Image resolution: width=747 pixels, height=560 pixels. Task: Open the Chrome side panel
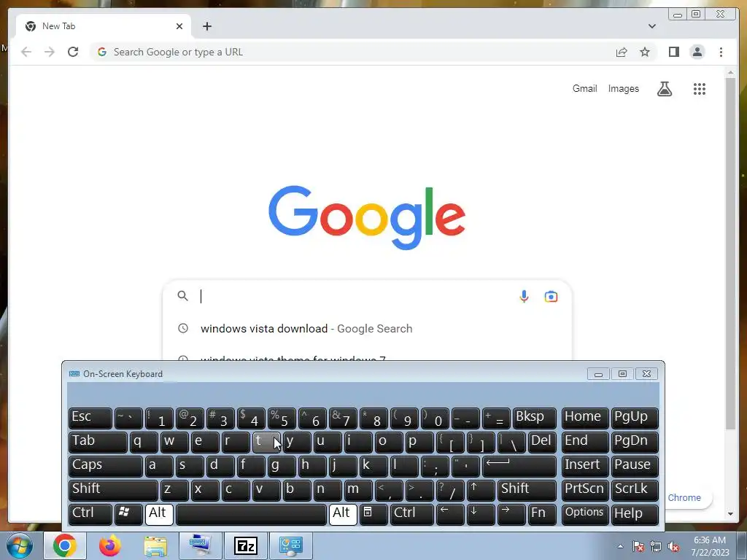coord(673,52)
